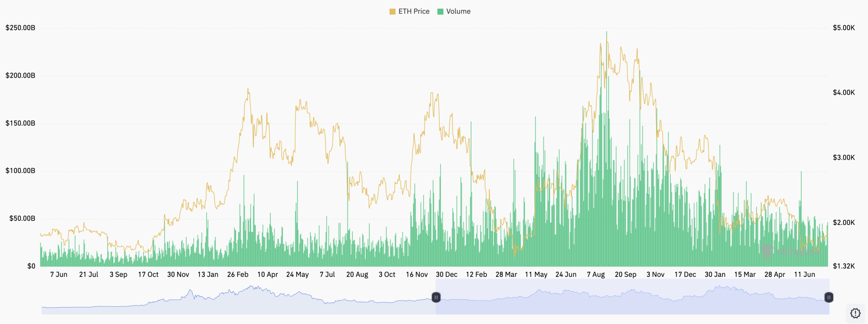Open the alert icon at bottom right
Viewport: 868px width, 324px height.
[x=855, y=313]
